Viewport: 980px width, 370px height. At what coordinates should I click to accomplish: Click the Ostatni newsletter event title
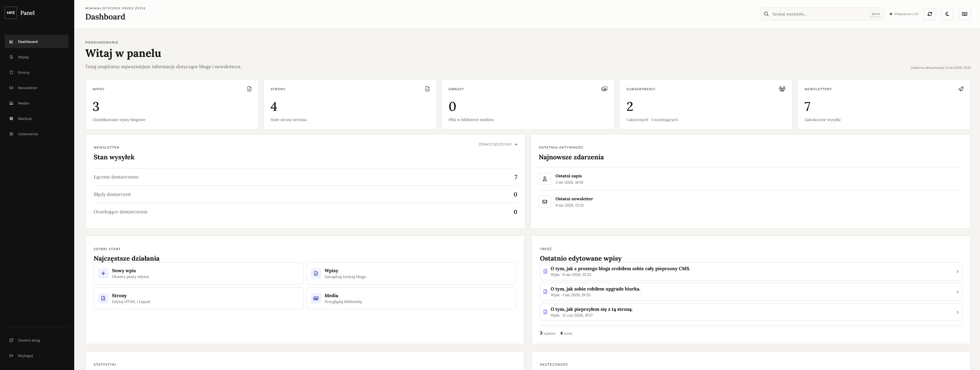point(574,199)
